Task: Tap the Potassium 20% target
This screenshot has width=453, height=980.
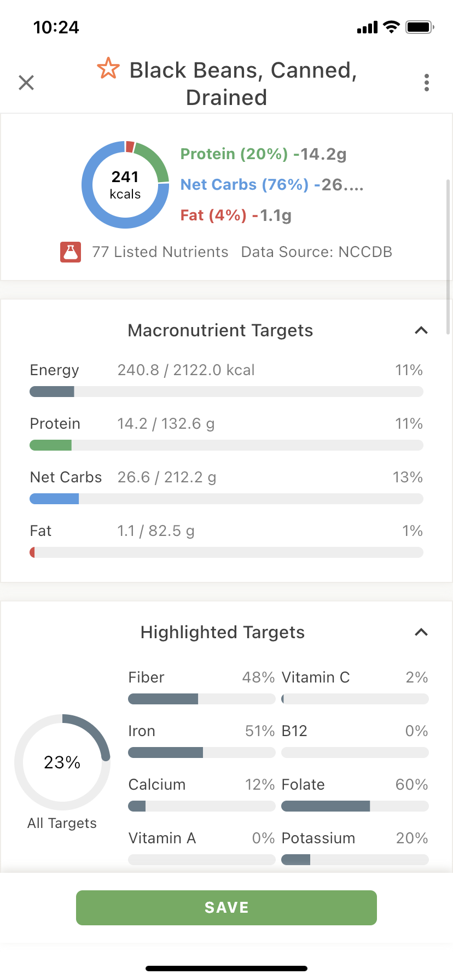Action: (x=355, y=849)
